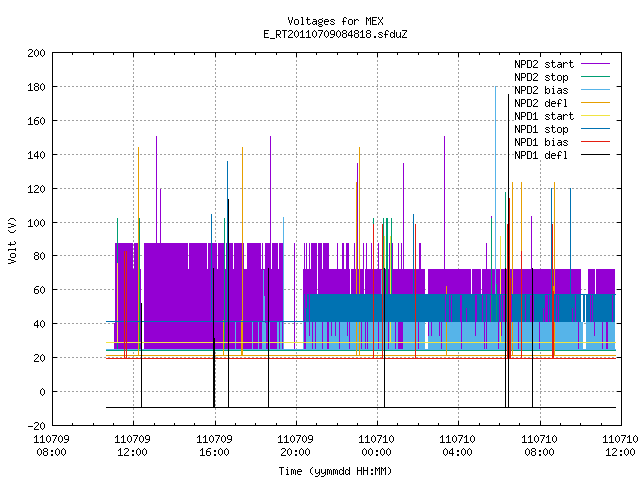Click the 'NPD1 defl' legend label
Image resolution: width=640 pixels, height=480 pixels.
pyautogui.click(x=541, y=155)
